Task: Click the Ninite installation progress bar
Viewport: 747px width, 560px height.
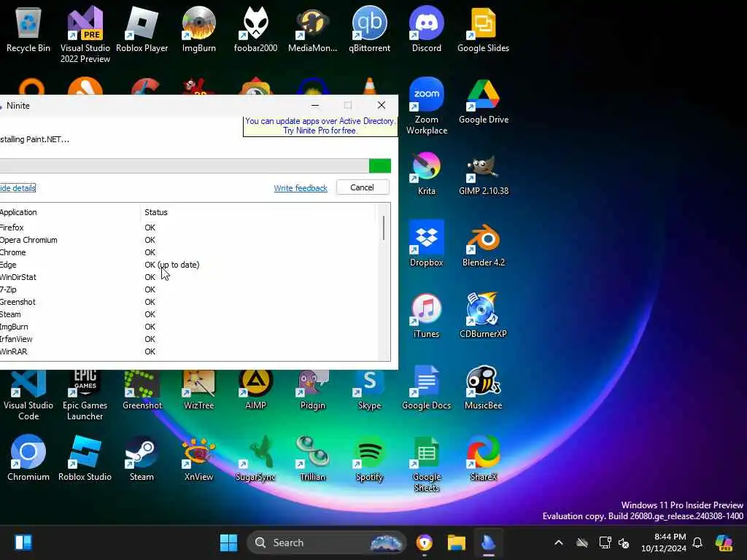Action: (x=196, y=166)
